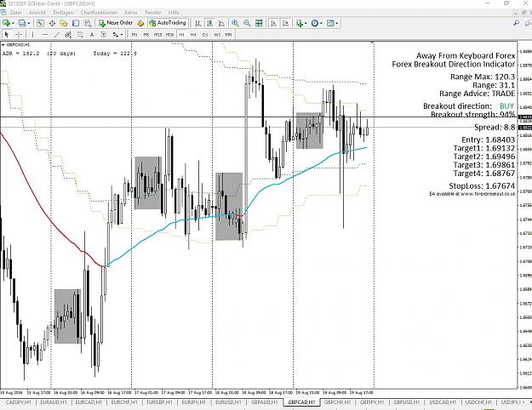Switch to the EURAUD,H1 chart tab
This screenshot has height=410, width=532.
point(54,402)
